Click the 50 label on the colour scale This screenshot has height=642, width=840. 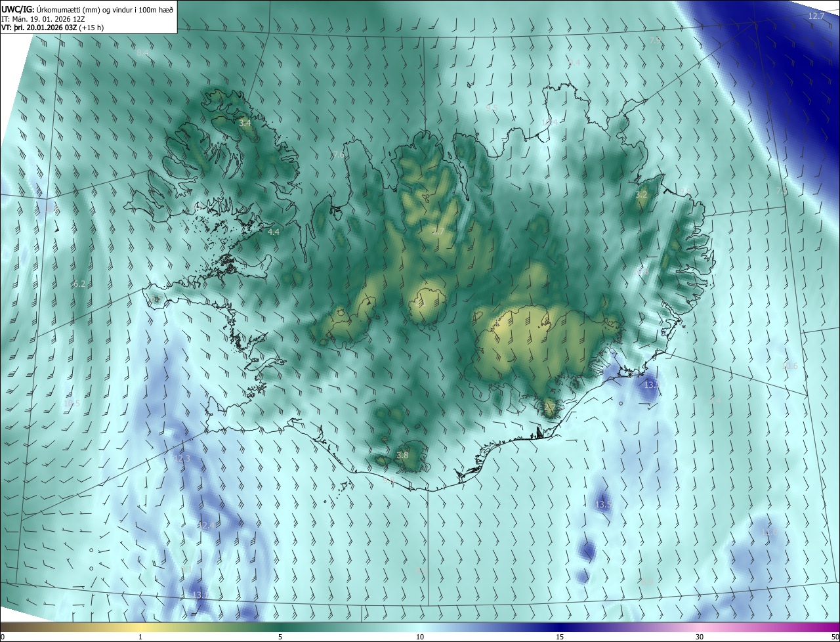pyautogui.click(x=835, y=637)
